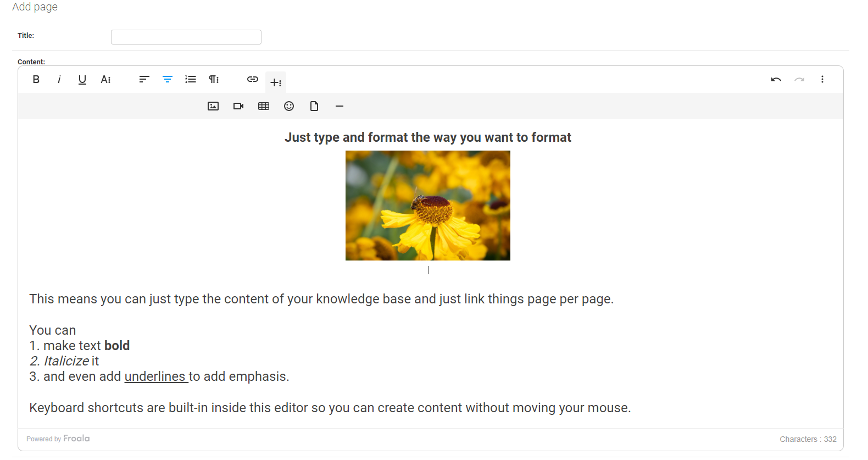Align text to the left
The height and width of the screenshot is (460, 868).
(144, 80)
